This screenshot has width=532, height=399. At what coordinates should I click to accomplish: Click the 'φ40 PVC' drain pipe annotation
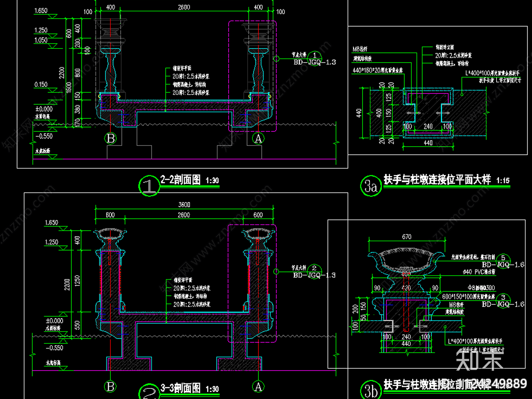[479, 272]
